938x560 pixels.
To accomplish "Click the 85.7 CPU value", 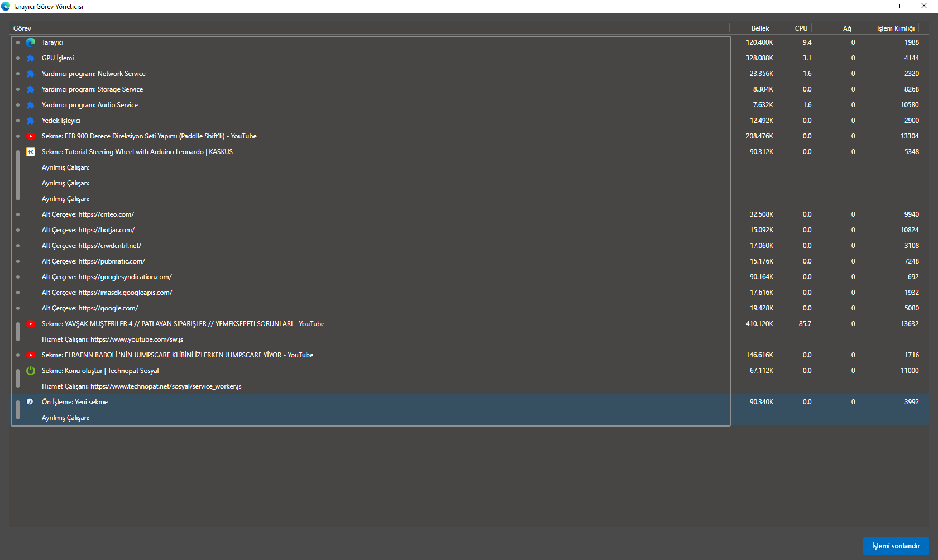I will point(805,324).
